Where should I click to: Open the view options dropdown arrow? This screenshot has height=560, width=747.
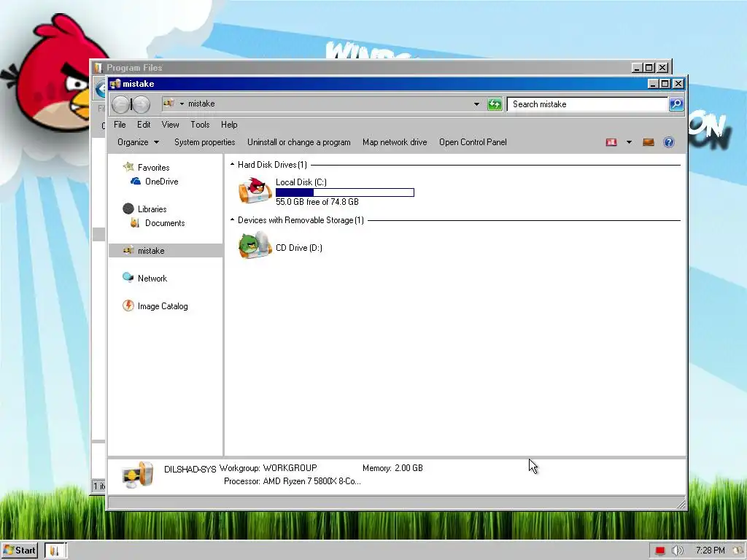[x=629, y=142]
